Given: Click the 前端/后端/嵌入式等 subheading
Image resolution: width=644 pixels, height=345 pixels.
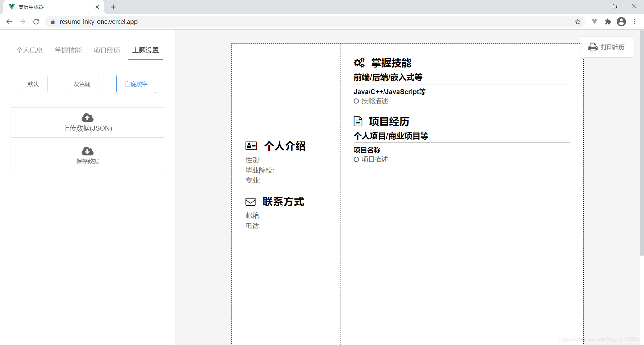Looking at the screenshot, I should click(x=388, y=77).
